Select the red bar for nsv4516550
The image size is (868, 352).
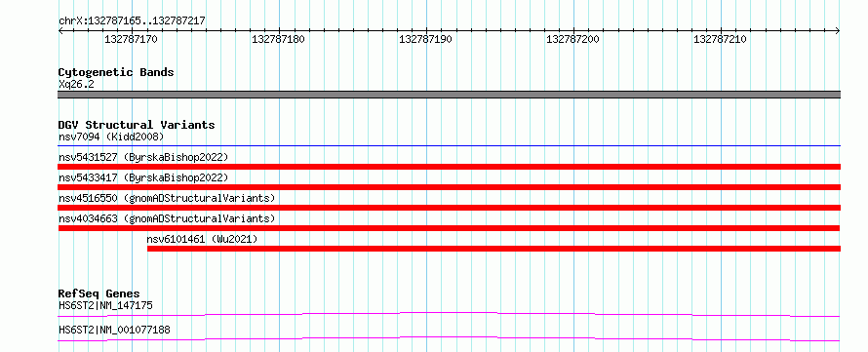pyautogui.click(x=449, y=208)
